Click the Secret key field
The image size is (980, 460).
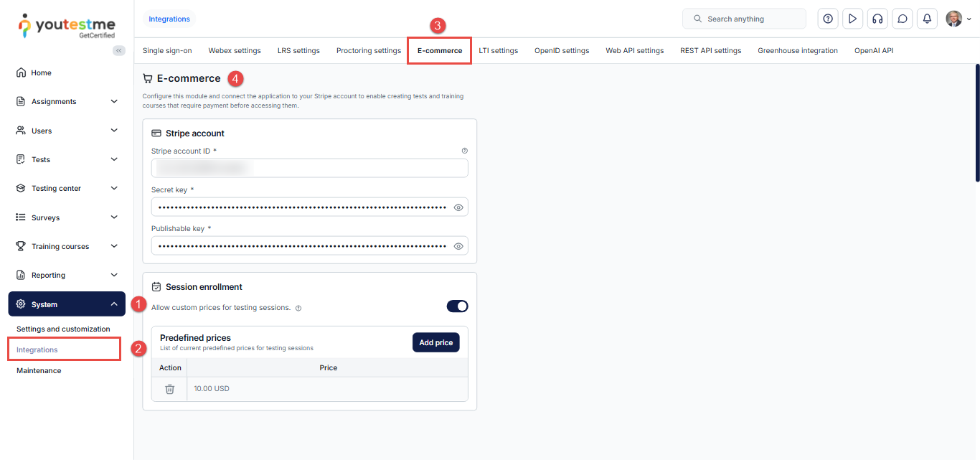(x=310, y=207)
